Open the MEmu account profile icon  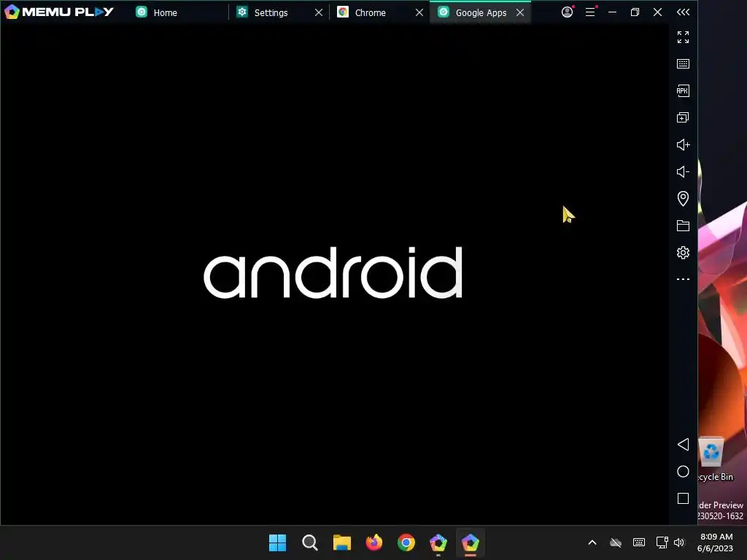[567, 12]
